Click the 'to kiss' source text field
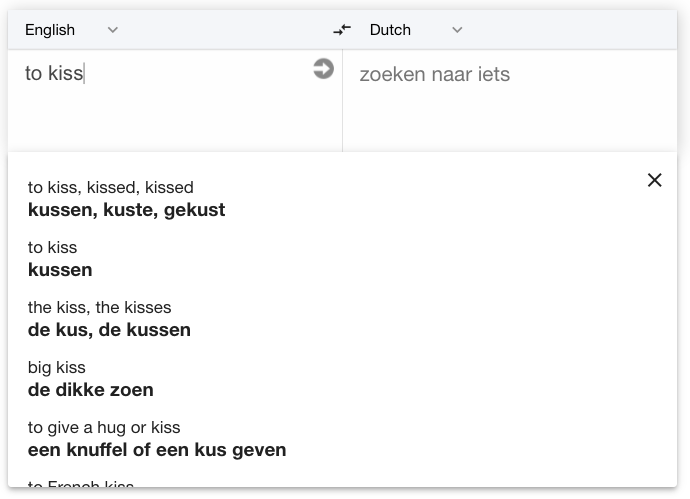 [167, 100]
